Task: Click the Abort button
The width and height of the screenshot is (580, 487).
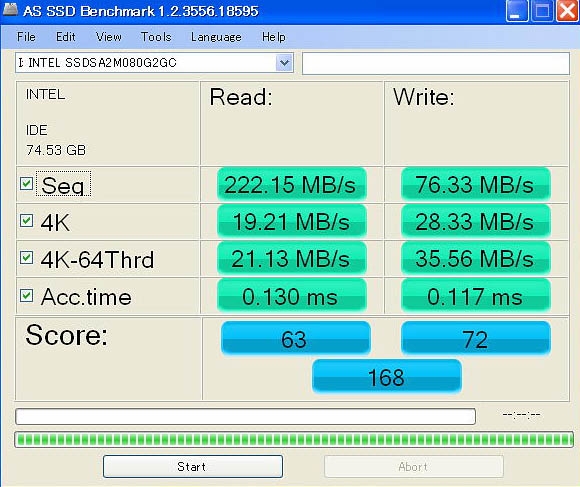Action: (x=414, y=467)
